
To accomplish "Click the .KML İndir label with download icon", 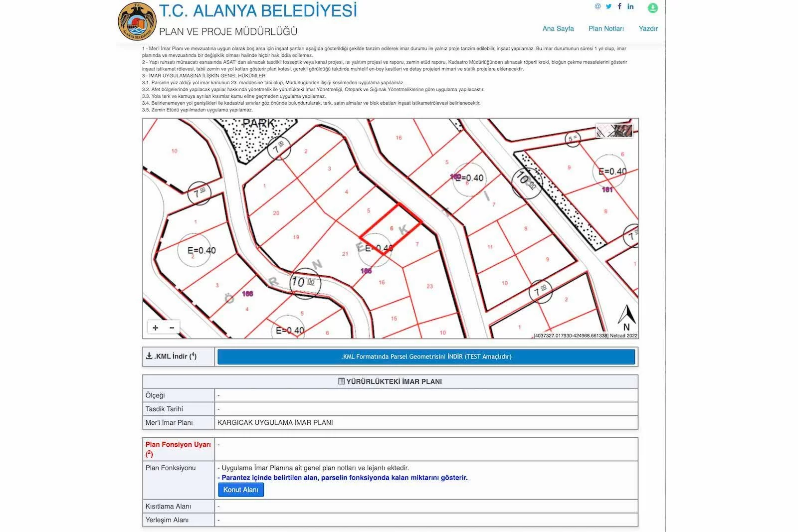I will (x=171, y=356).
